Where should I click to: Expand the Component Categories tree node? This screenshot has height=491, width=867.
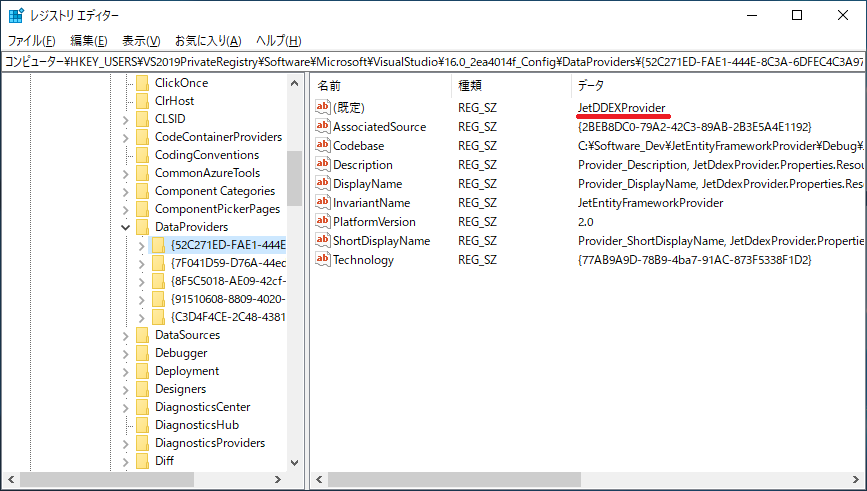point(126,191)
